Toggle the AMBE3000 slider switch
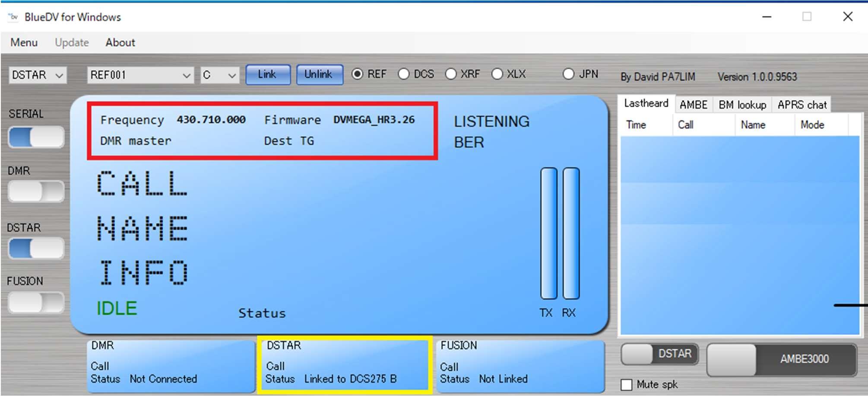 coord(782,359)
